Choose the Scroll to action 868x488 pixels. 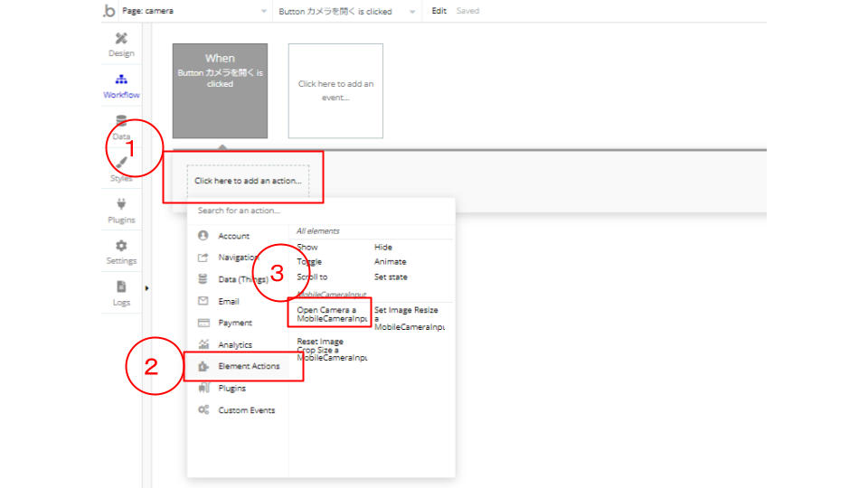click(x=312, y=277)
